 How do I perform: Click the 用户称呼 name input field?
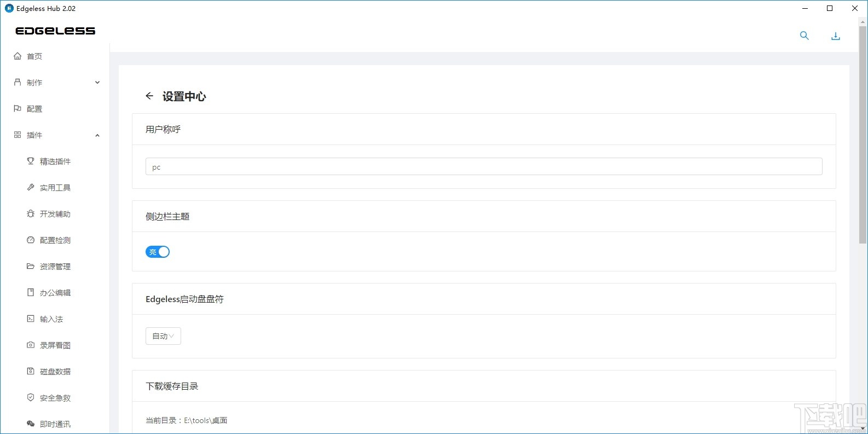pos(483,166)
